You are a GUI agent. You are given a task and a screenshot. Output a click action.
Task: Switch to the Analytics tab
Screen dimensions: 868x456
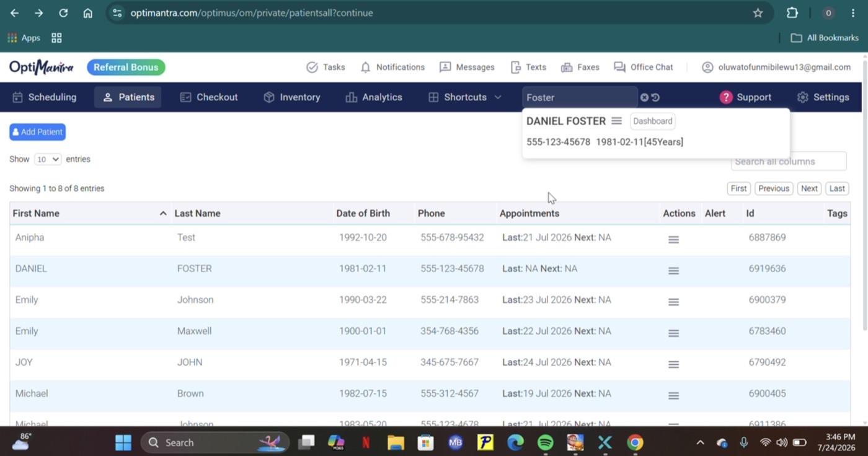click(374, 97)
